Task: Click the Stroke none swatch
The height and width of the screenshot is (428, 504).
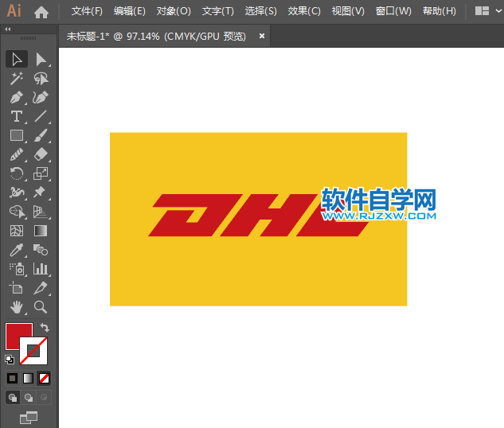Action: pyautogui.click(x=33, y=351)
